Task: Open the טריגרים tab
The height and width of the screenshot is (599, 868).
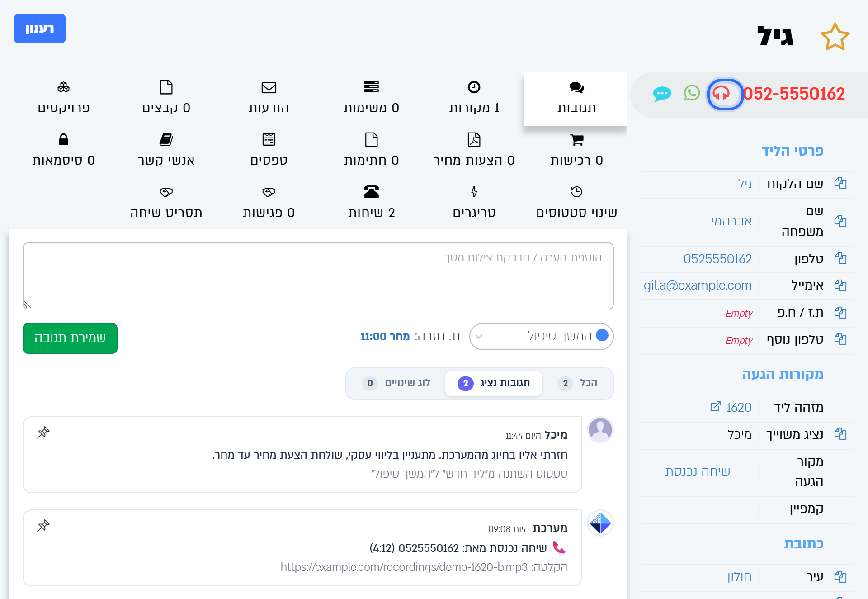Action: point(474,204)
